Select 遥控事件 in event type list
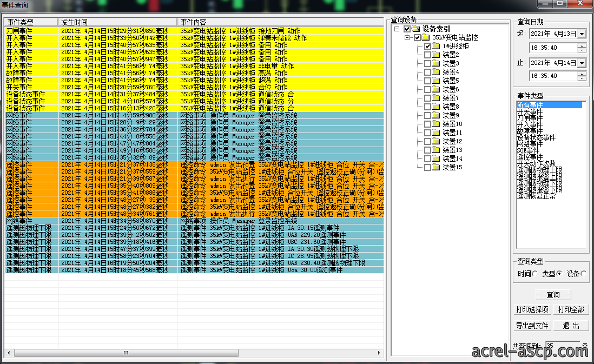Screen dimensions: 594x364 pos(530,157)
